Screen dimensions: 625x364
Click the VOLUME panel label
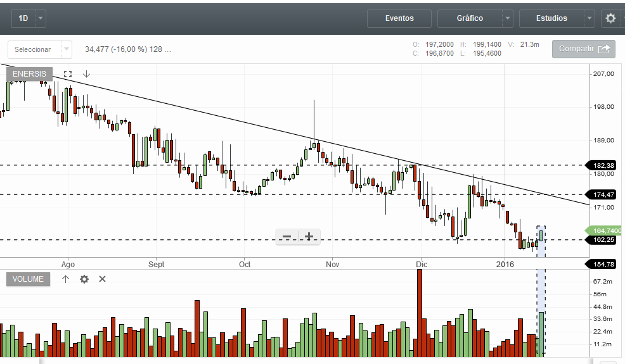tap(28, 279)
